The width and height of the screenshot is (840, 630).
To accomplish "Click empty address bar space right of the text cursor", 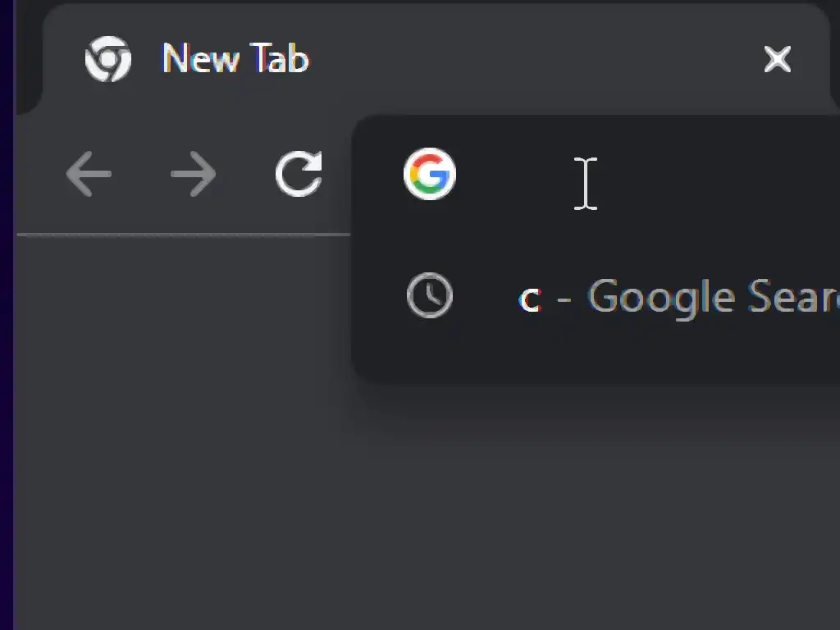I will 722,176.
